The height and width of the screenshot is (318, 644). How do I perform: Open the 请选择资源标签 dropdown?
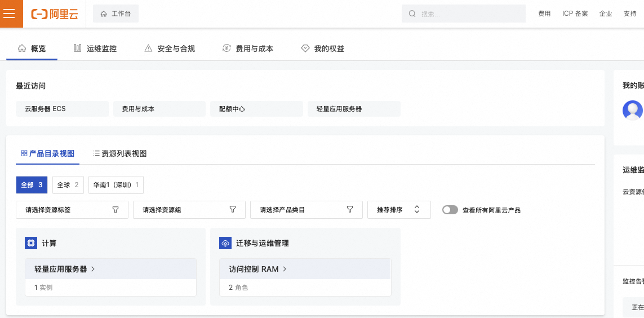tap(72, 210)
